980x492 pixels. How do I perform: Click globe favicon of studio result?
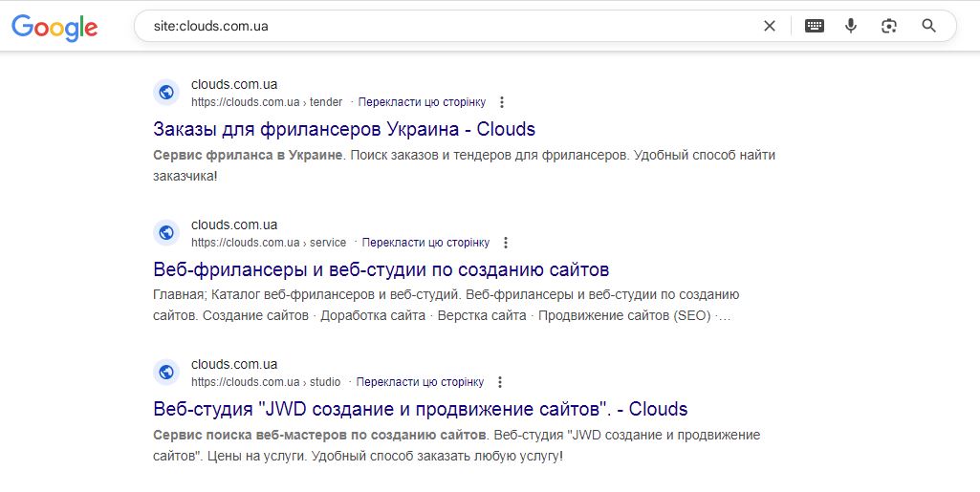click(166, 373)
